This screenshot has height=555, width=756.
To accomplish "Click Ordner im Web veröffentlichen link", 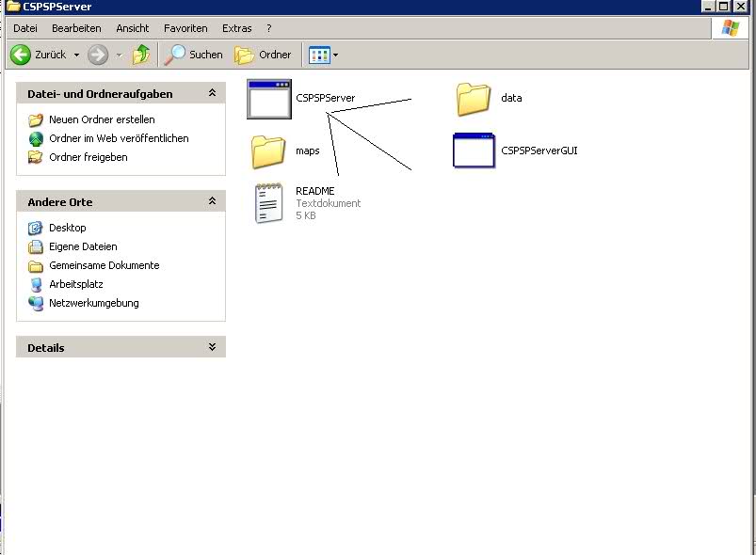I will [119, 138].
